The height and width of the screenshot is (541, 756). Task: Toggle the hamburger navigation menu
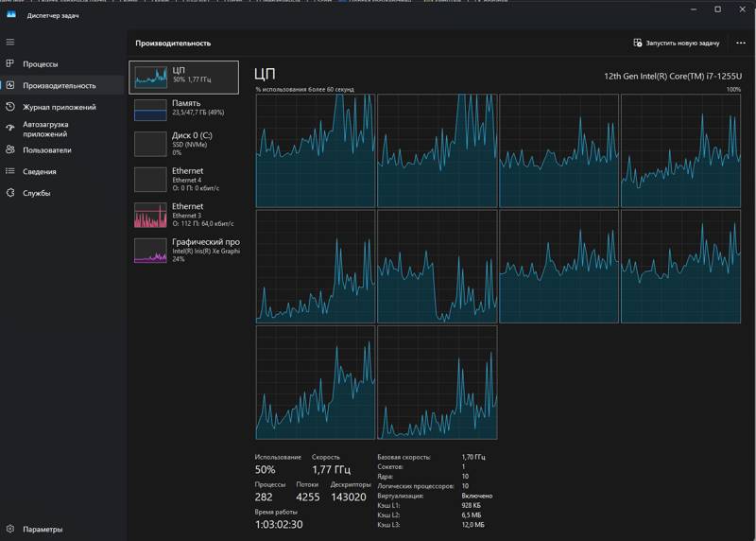(x=10, y=43)
